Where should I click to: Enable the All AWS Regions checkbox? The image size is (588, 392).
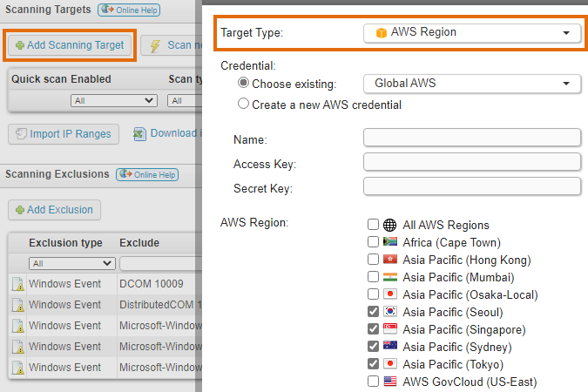(373, 225)
